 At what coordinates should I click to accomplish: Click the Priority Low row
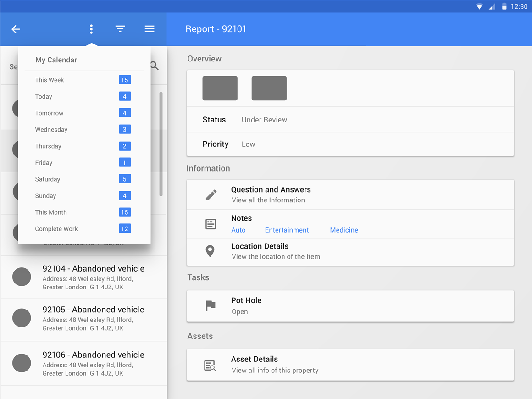click(x=350, y=144)
